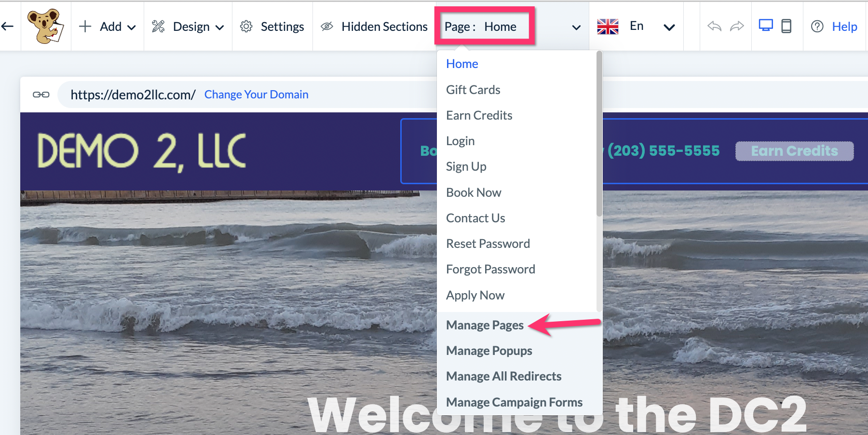Click the Earn Credits header button
The image size is (868, 435).
coord(794,151)
